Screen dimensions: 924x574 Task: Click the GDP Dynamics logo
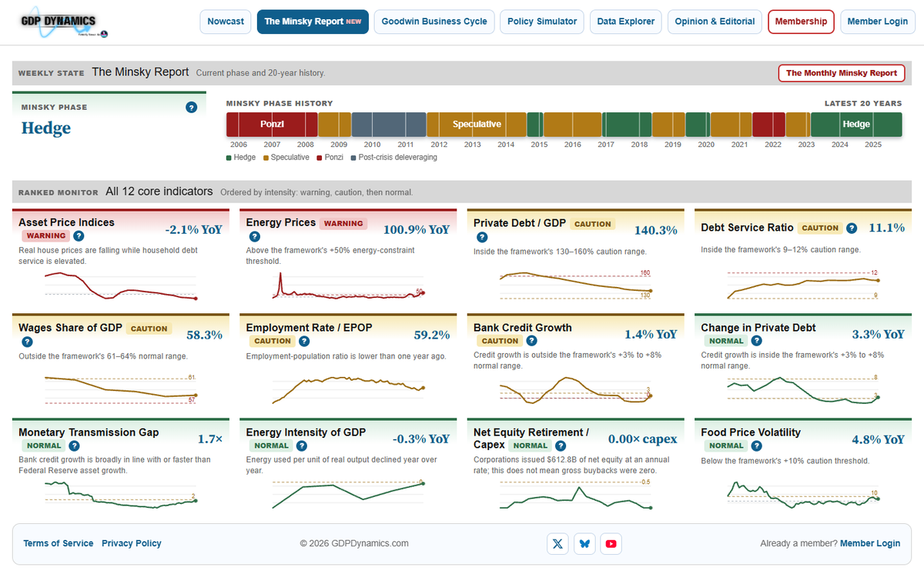point(65,24)
